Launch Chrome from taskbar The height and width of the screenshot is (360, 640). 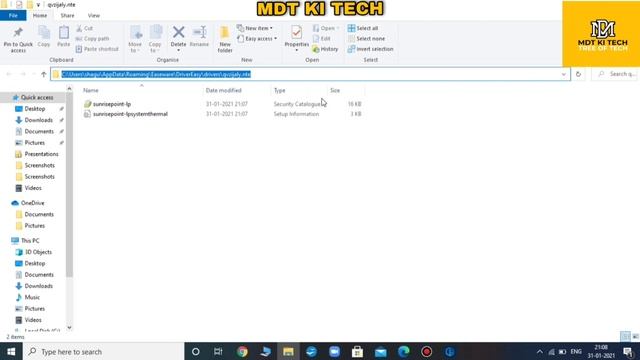[242, 351]
